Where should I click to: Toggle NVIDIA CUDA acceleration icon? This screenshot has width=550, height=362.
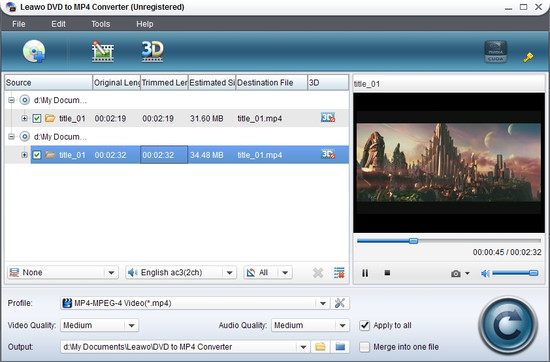(x=496, y=52)
